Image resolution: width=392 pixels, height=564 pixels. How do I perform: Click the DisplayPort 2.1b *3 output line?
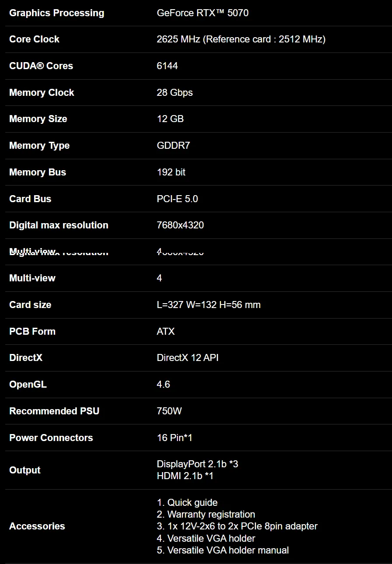pos(198,464)
